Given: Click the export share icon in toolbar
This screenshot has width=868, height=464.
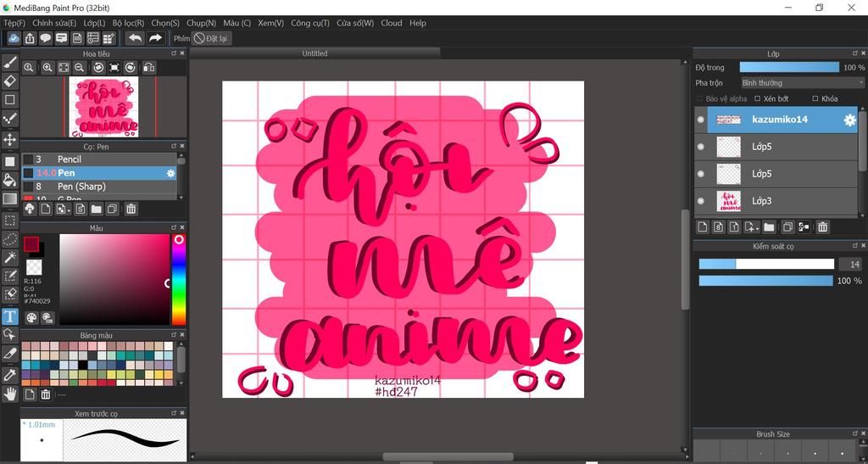Looking at the screenshot, I should (x=30, y=38).
